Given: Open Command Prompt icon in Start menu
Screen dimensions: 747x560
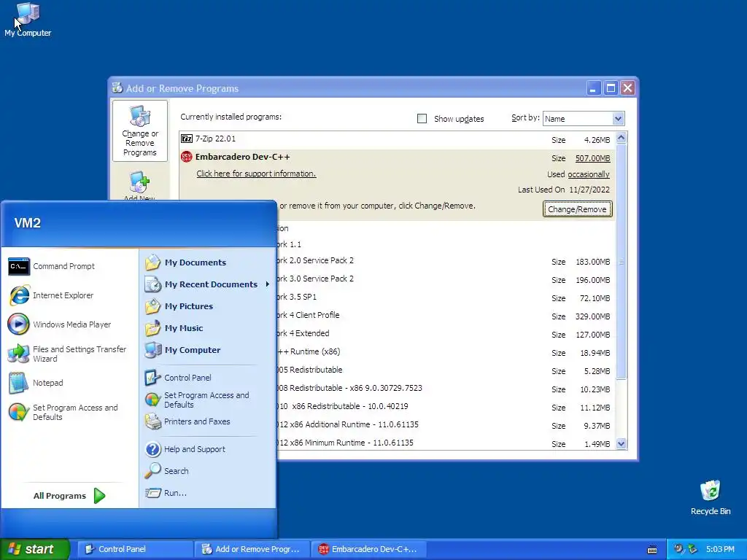Looking at the screenshot, I should pyautogui.click(x=19, y=266).
